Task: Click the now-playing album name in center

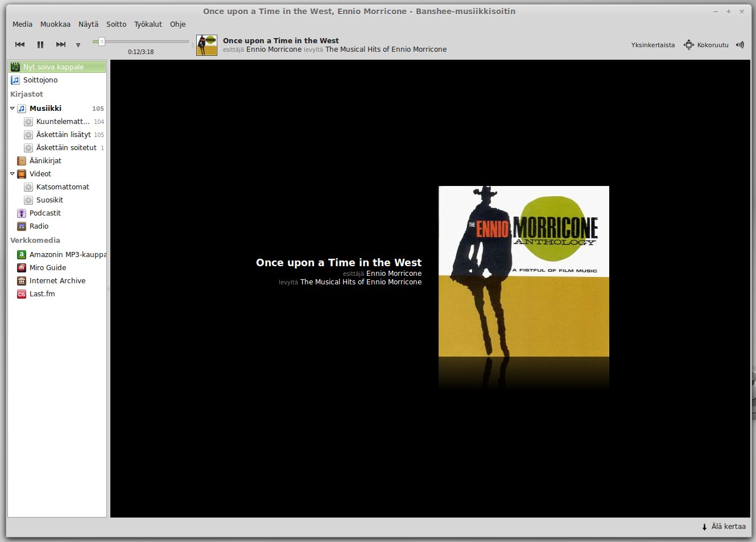Action: coord(361,282)
